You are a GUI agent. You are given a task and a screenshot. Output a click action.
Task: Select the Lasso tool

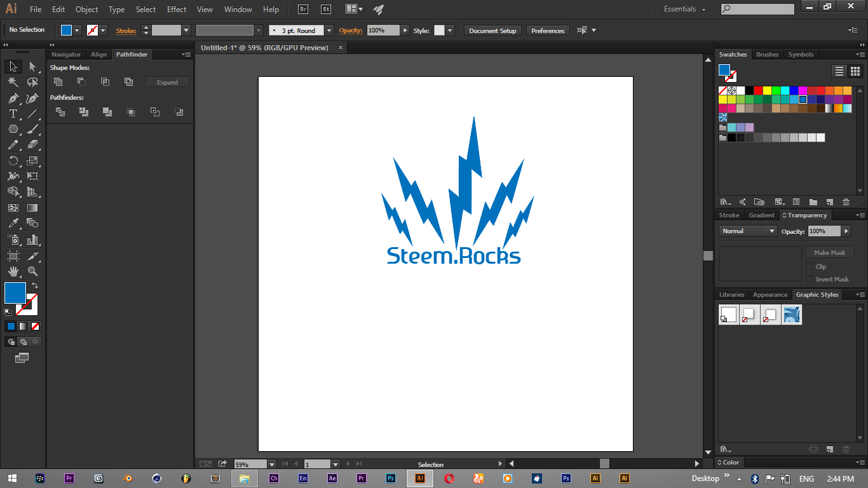pyautogui.click(x=32, y=82)
